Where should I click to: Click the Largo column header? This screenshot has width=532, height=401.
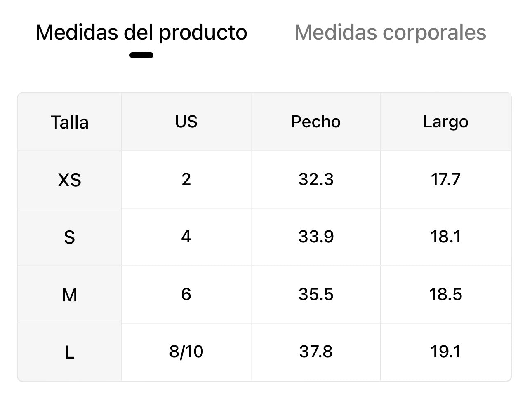pyautogui.click(x=445, y=122)
